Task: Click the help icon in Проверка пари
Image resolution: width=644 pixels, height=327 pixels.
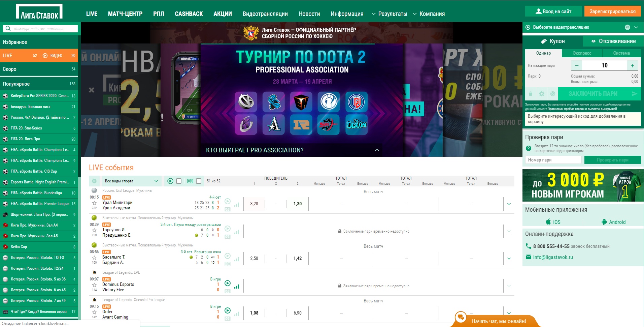Action: pos(529,148)
